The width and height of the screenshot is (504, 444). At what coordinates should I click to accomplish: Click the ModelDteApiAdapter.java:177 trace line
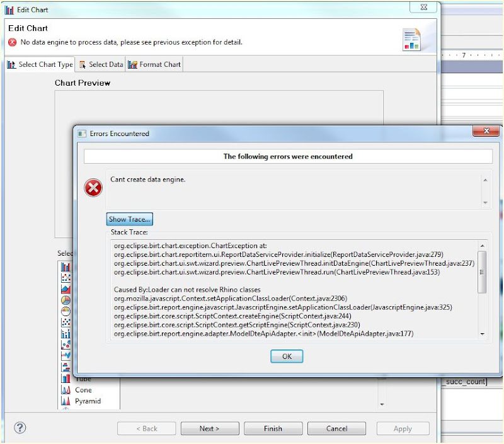[263, 334]
